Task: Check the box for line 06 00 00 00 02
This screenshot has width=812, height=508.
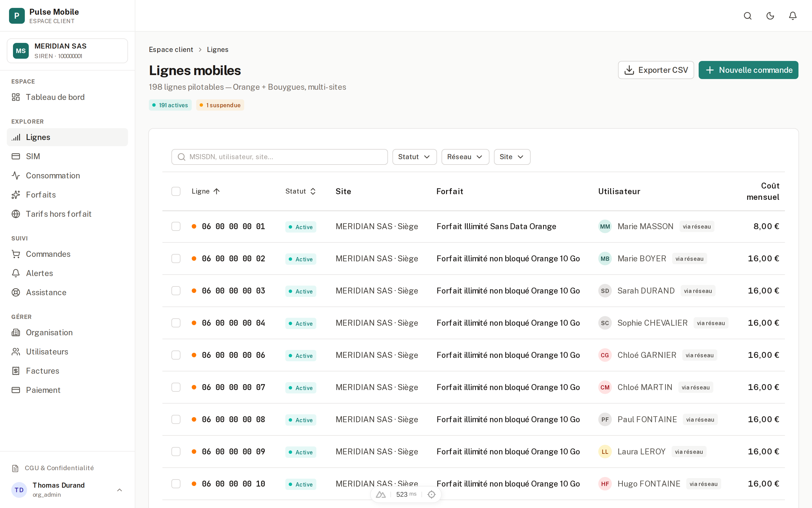Action: (176, 258)
